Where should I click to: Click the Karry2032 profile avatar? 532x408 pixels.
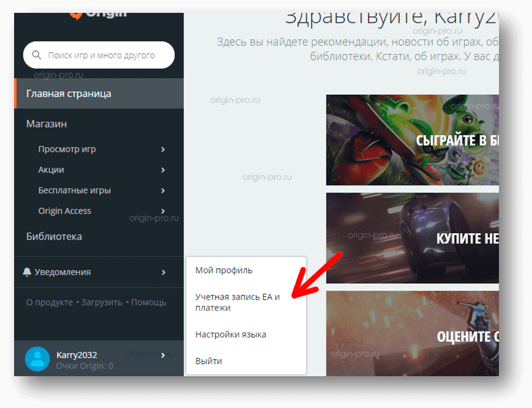37,359
